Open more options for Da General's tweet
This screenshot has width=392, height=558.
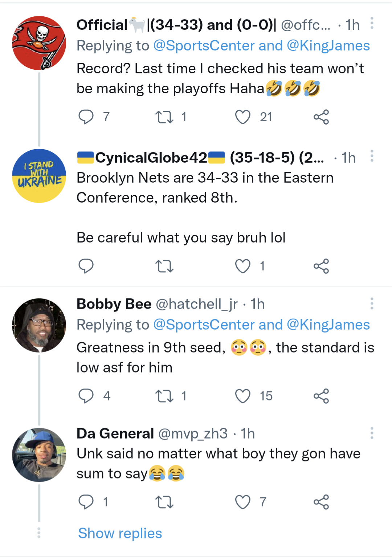point(372,433)
